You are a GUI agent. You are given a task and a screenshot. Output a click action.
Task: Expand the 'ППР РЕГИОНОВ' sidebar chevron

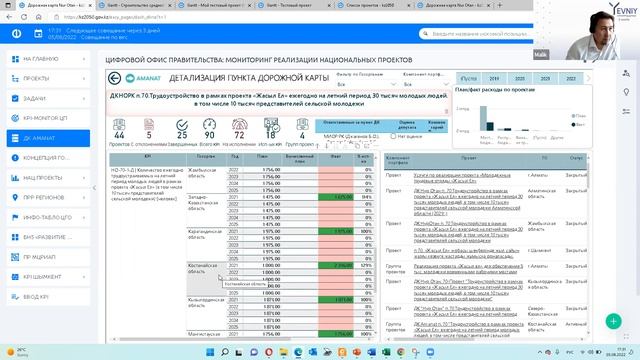click(84, 198)
